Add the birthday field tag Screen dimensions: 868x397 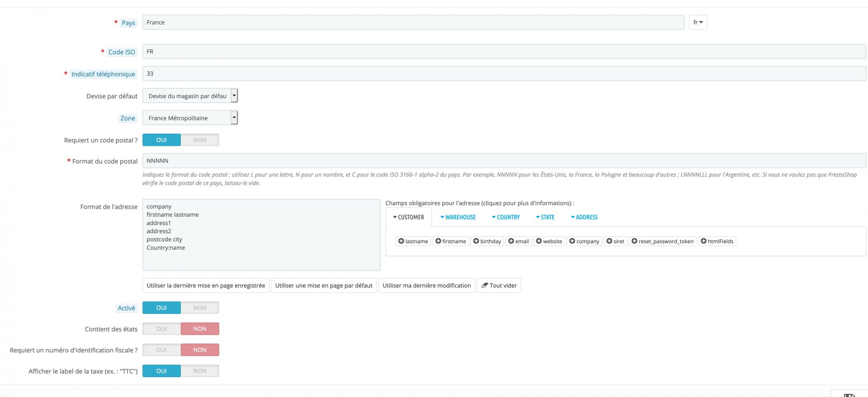487,241
